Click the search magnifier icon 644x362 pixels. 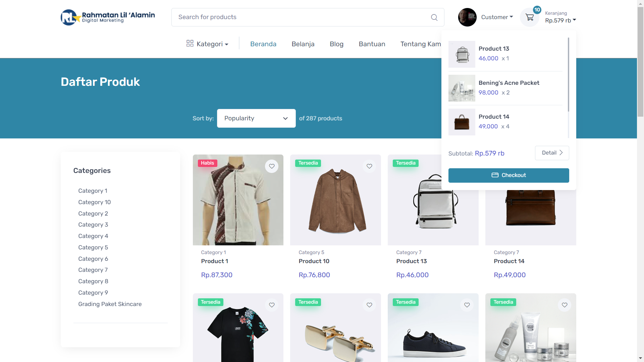point(434,17)
